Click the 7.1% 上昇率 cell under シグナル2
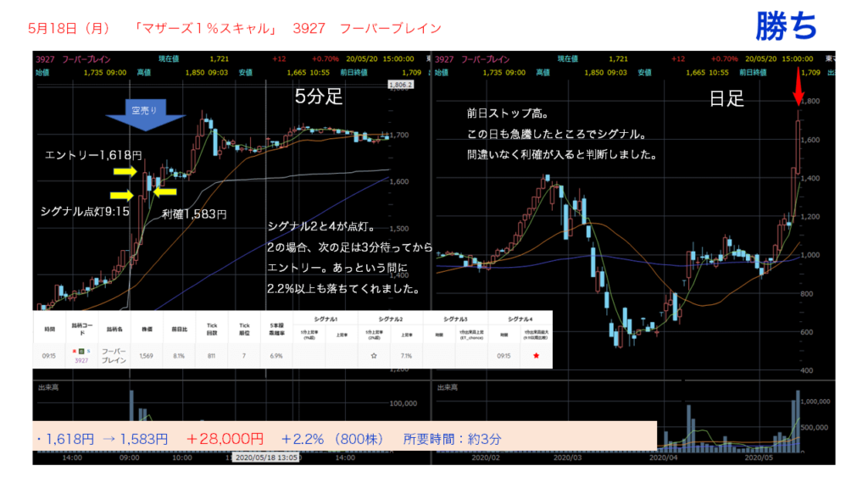Screen dimensions: 868x488 pos(406,356)
